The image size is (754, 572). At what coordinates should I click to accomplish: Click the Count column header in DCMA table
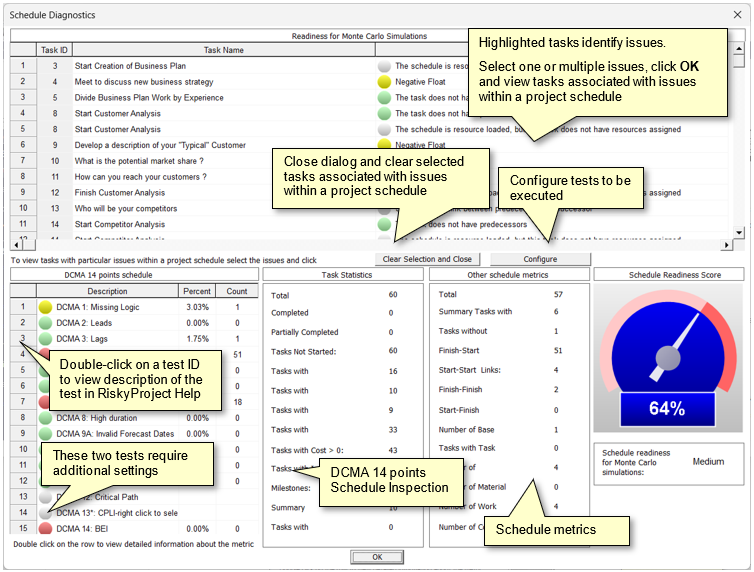(x=236, y=291)
